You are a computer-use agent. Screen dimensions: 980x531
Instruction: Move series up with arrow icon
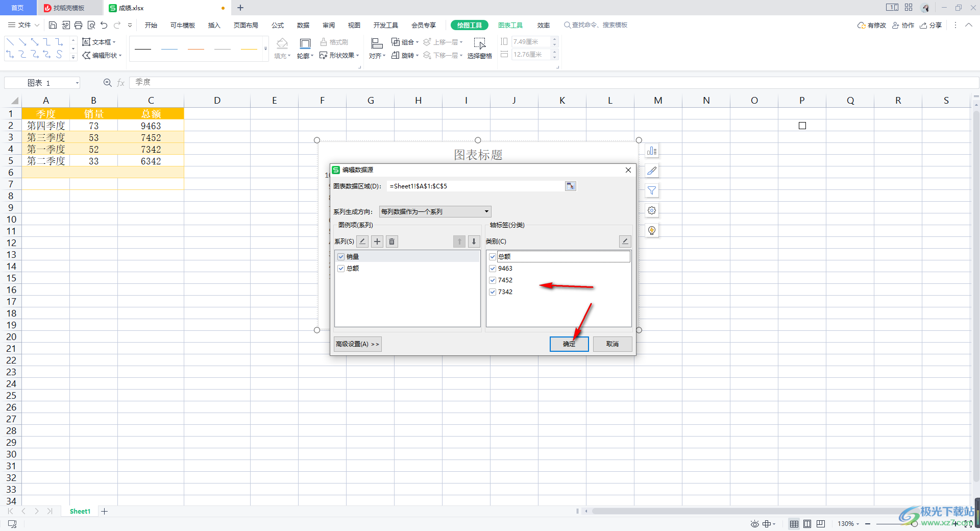(459, 242)
